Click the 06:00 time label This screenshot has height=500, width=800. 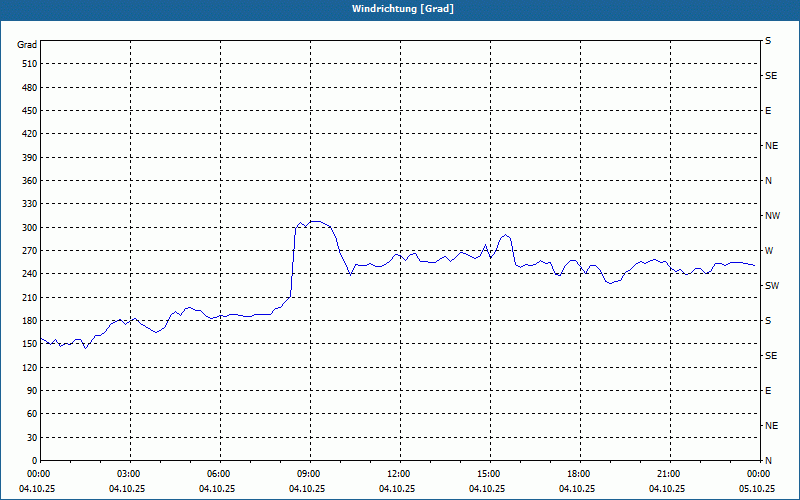coord(219,474)
